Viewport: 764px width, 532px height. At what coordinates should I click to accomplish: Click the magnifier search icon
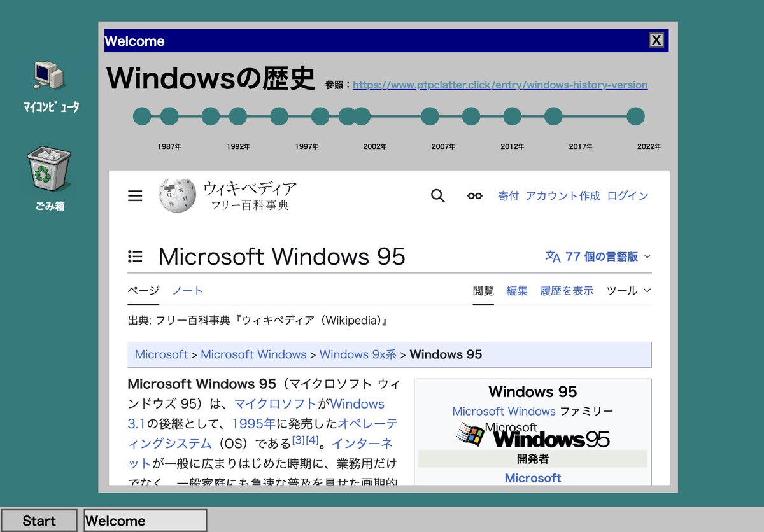(x=437, y=196)
